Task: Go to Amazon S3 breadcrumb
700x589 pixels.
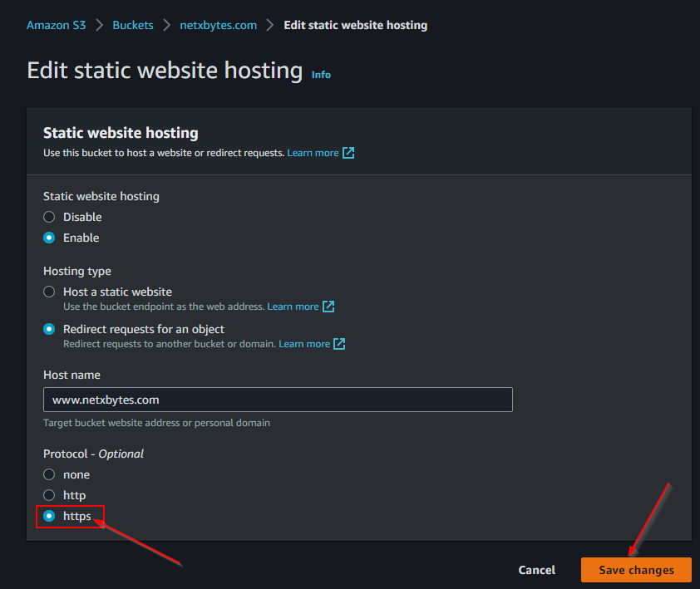Action: coord(56,25)
